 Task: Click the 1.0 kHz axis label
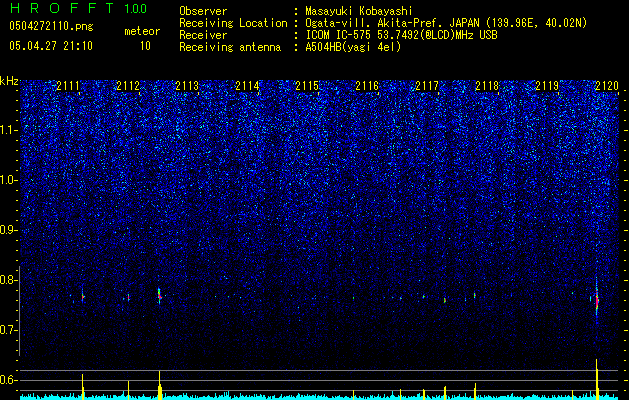pos(8,180)
